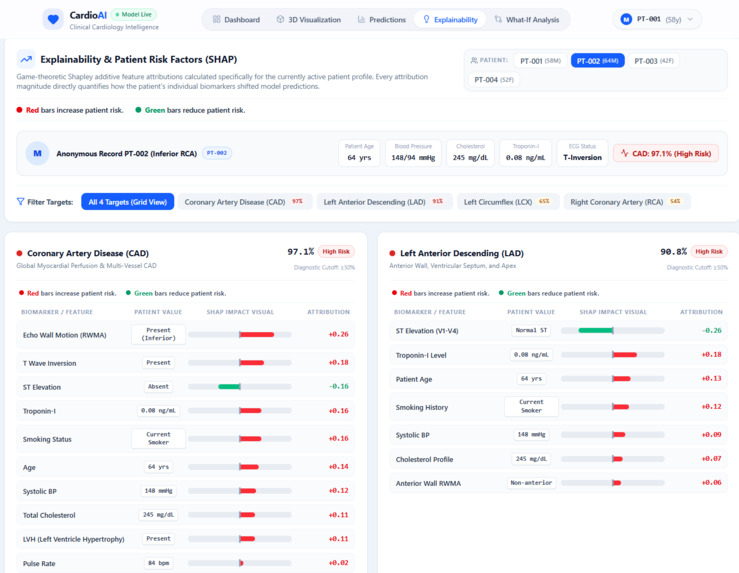Open the What-If Analysis tab

point(527,19)
